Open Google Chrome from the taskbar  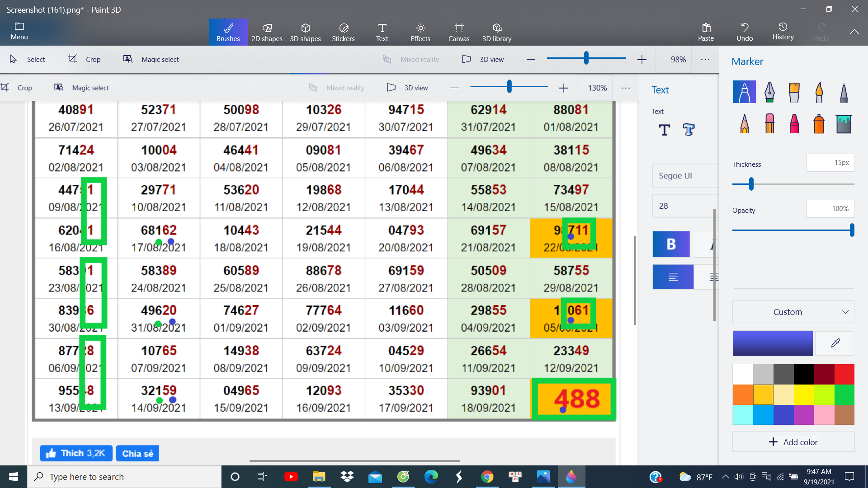click(487, 477)
